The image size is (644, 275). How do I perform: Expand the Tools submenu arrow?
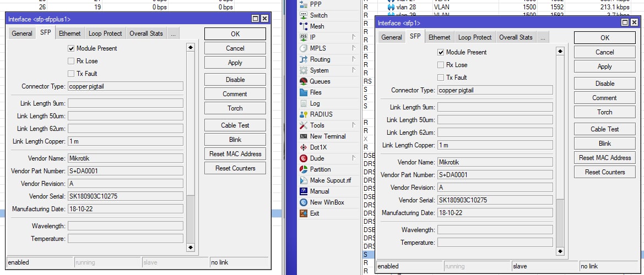point(354,125)
